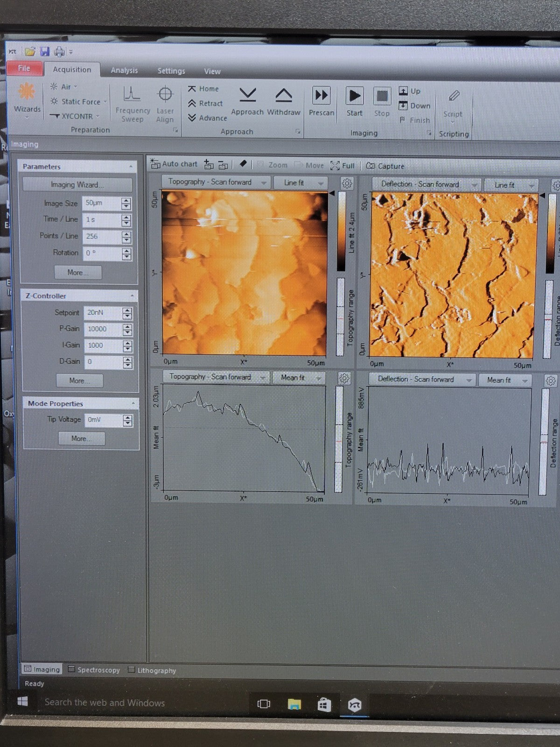Open the Air environment dropdown

pyautogui.click(x=63, y=87)
